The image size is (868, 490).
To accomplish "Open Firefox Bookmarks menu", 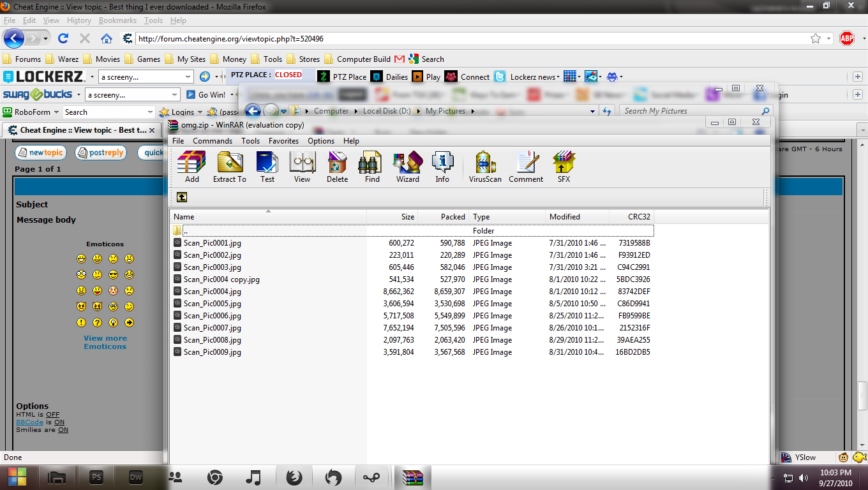I will (117, 20).
